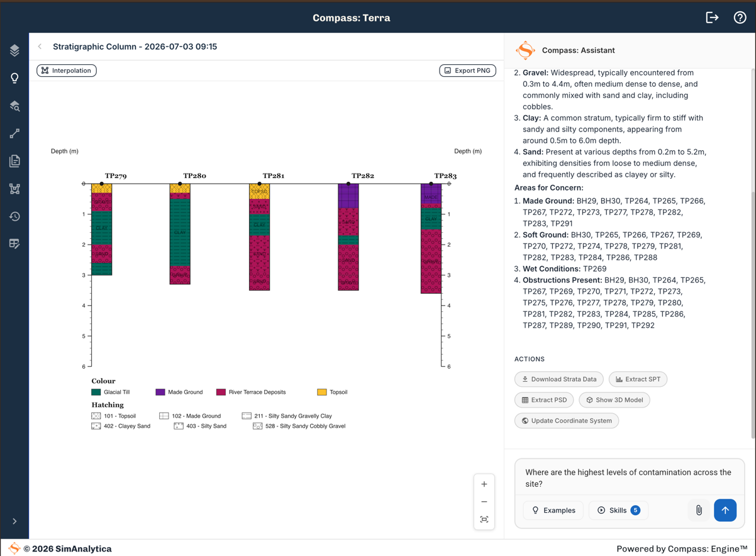The height and width of the screenshot is (556, 756).
Task: Click Show 3D Model action
Action: point(614,400)
